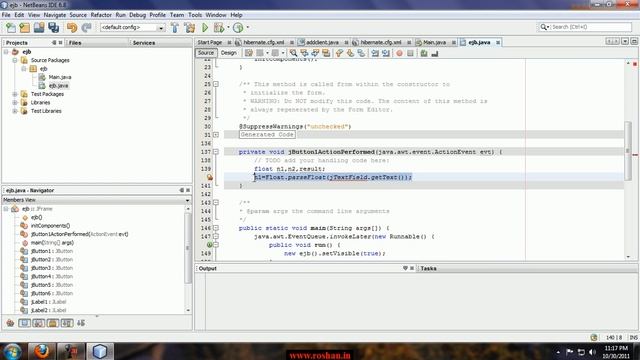The image size is (640, 360).
Task: Toggle Show Fields filter in Navigator
Action: click(24, 323)
